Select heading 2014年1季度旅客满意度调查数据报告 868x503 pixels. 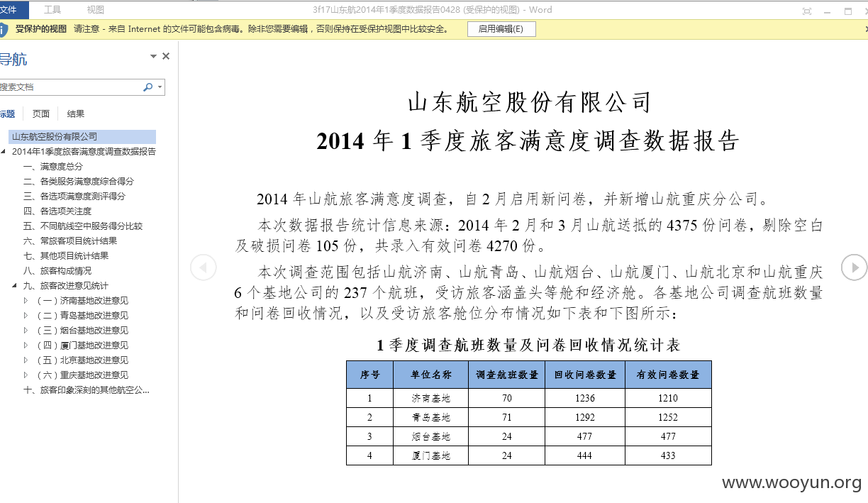(84, 152)
